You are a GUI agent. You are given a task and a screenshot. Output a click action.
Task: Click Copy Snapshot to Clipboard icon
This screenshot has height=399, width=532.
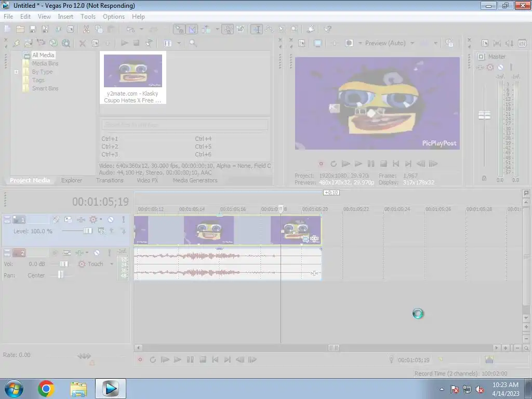pyautogui.click(x=449, y=43)
